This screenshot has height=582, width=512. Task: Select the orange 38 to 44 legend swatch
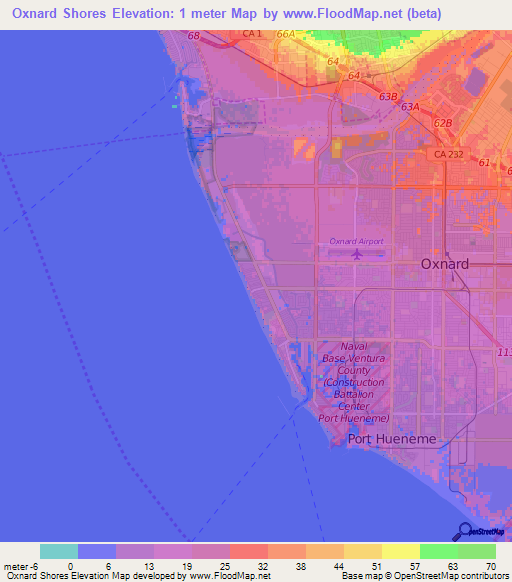tap(325, 551)
